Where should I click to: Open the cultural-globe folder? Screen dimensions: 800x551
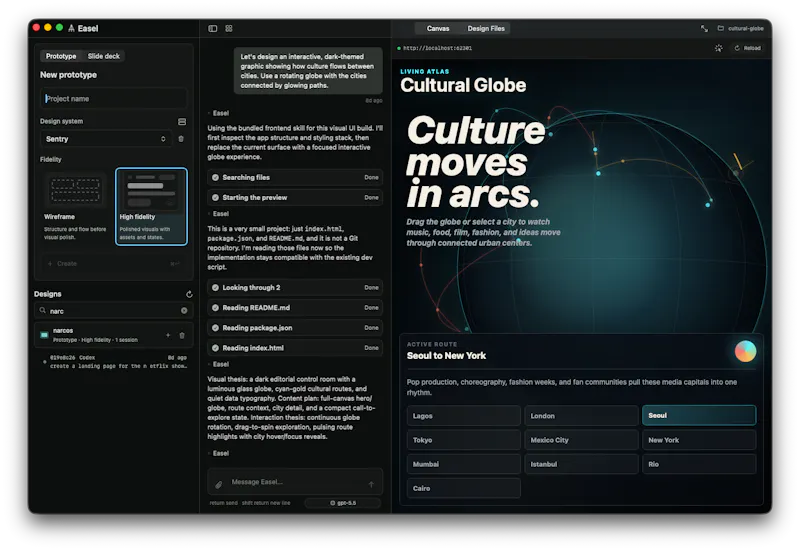click(x=741, y=29)
